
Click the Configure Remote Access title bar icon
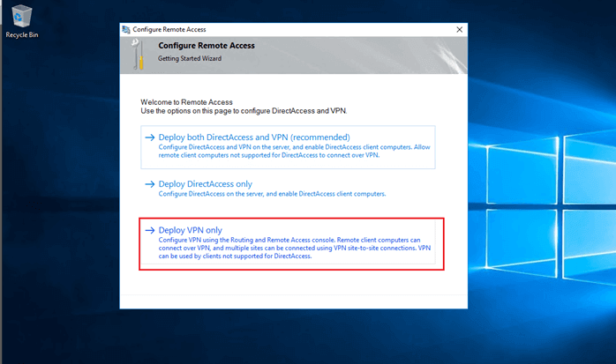[126, 29]
